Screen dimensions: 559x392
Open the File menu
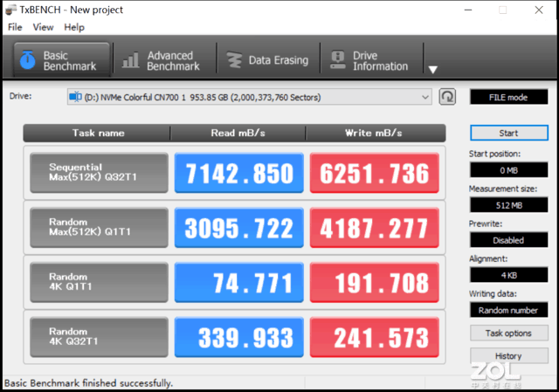coord(15,27)
